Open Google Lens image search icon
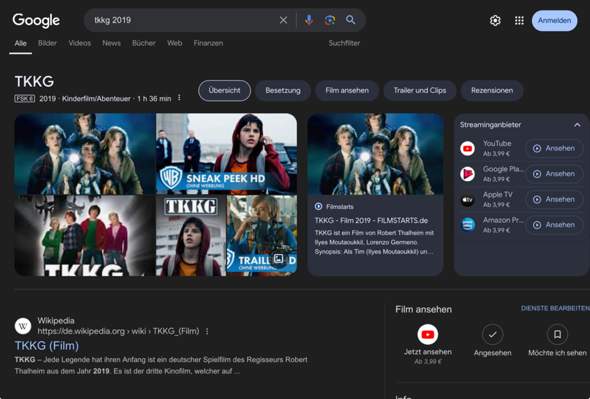Viewport: 590px width, 399px height. pyautogui.click(x=330, y=20)
